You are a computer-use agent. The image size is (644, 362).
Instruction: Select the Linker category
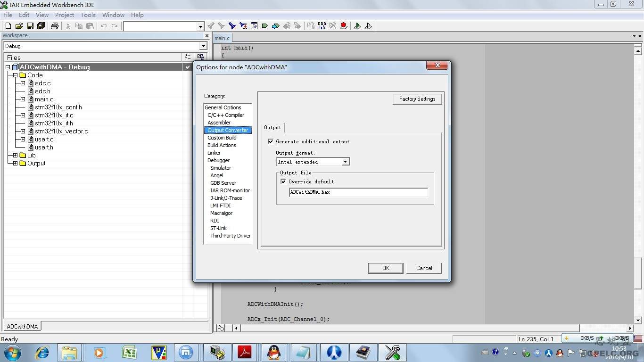pos(214,153)
